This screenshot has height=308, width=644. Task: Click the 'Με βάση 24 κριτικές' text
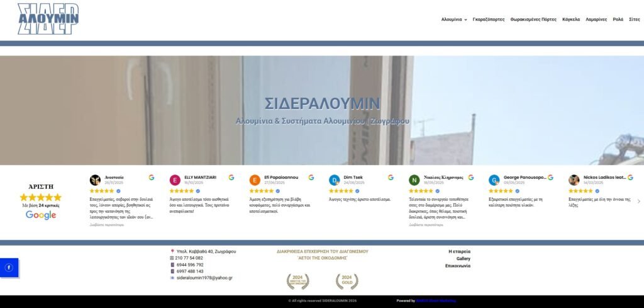tap(41, 205)
